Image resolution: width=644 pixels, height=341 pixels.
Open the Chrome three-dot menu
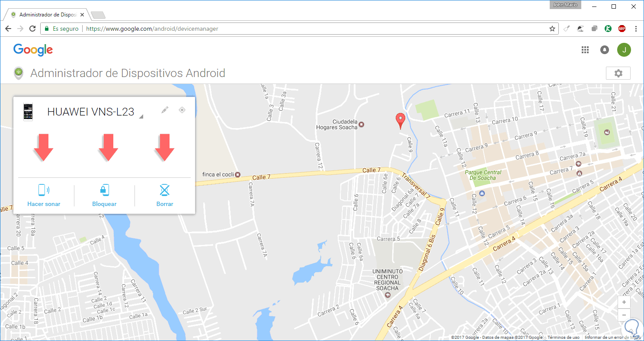coord(636,29)
